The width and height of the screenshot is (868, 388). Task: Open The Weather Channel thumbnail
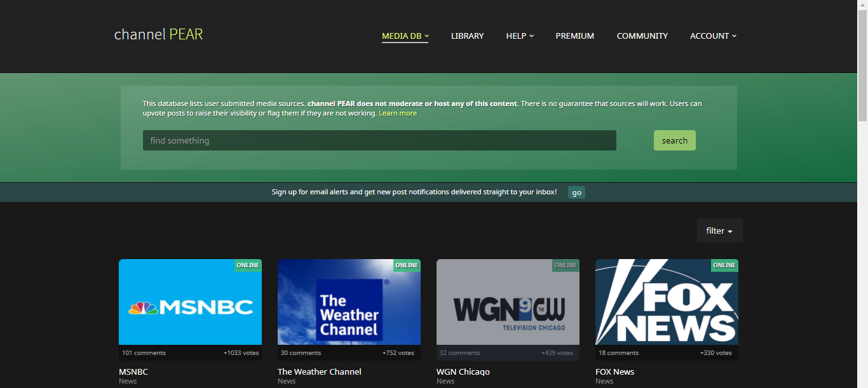(349, 302)
